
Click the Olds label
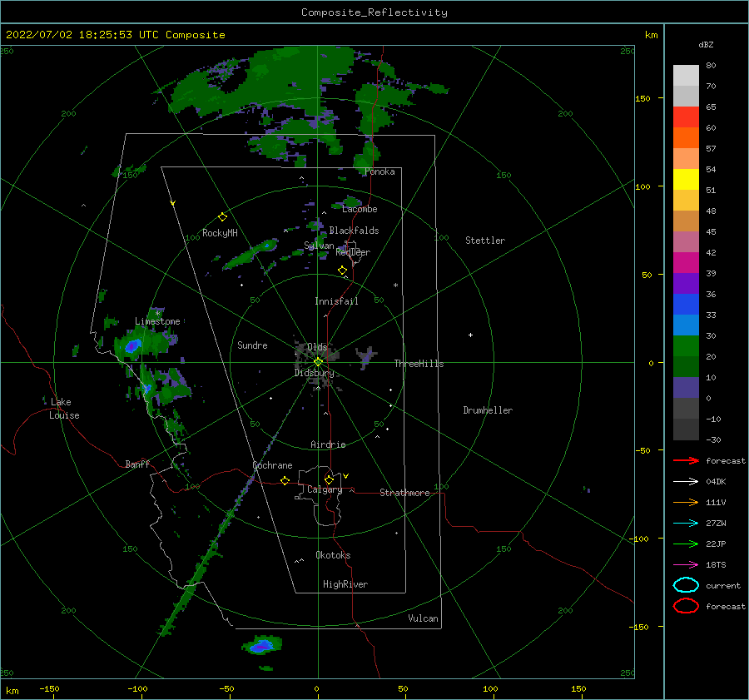pos(317,347)
